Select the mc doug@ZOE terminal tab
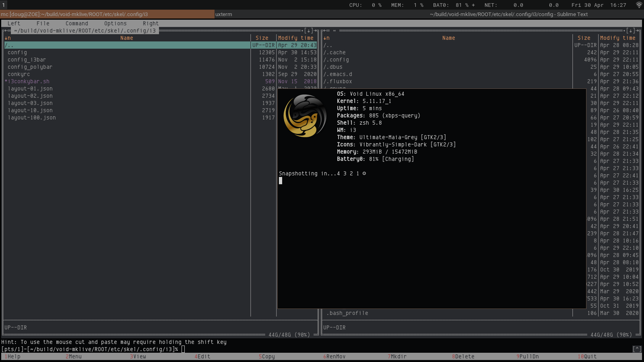This screenshot has height=362, width=644. point(107,14)
